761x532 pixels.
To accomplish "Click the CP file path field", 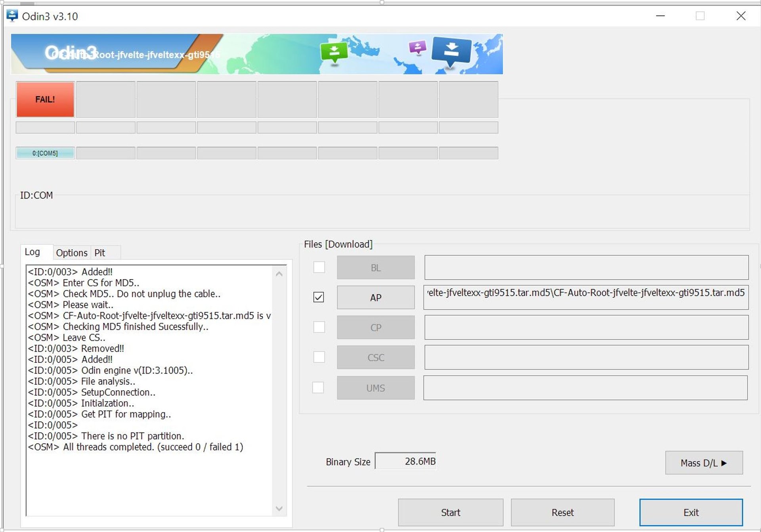I will (x=587, y=327).
